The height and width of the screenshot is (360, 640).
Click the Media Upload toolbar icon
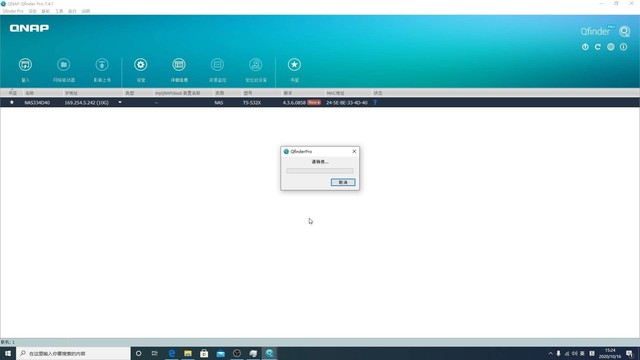pyautogui.click(x=102, y=65)
